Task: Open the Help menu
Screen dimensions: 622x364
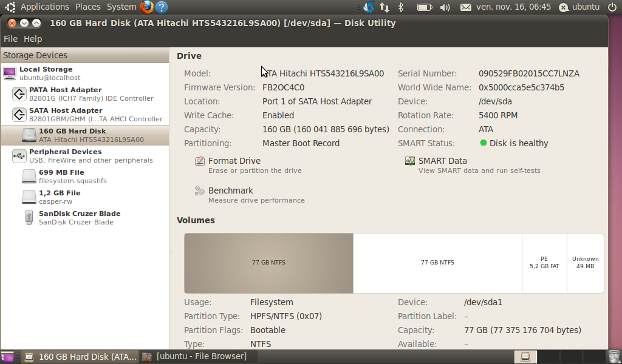Action: click(33, 39)
